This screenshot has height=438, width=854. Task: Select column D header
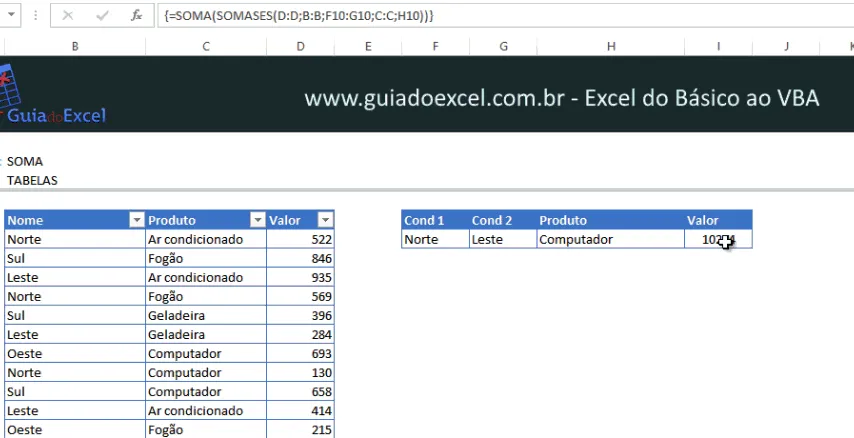pyautogui.click(x=300, y=47)
